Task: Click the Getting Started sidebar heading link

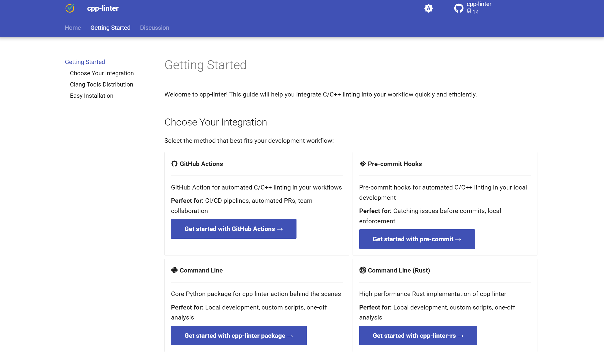Action: click(85, 62)
